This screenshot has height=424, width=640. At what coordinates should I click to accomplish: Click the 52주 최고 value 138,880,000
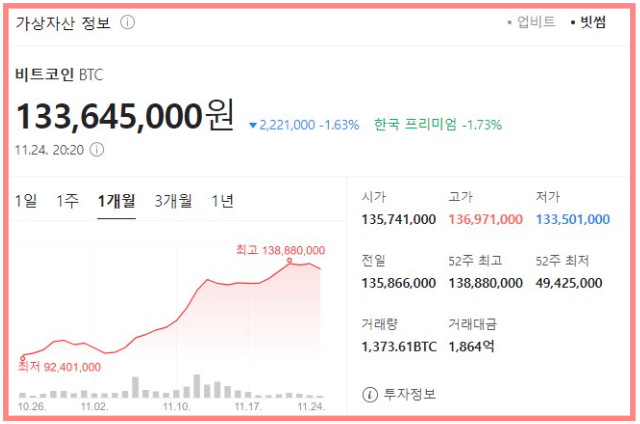486,283
